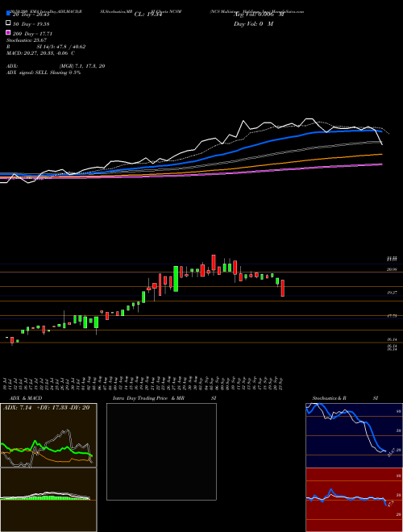Click the 20.98 price axis label
This screenshot has height=532, width=403.
point(392,269)
